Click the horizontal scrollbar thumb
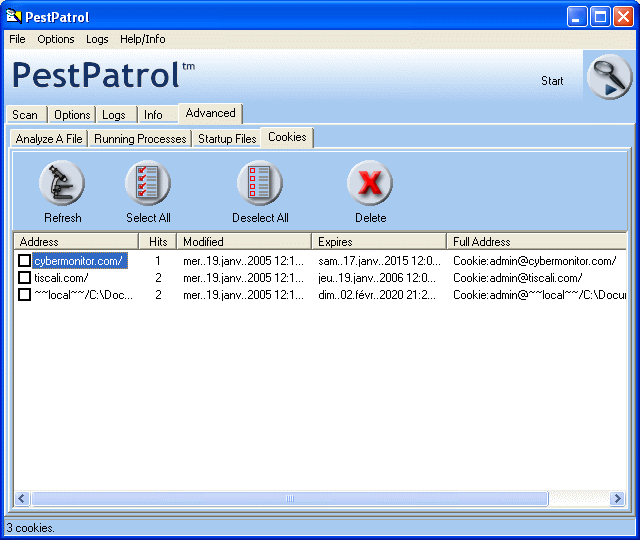The height and width of the screenshot is (540, 640). (290, 498)
